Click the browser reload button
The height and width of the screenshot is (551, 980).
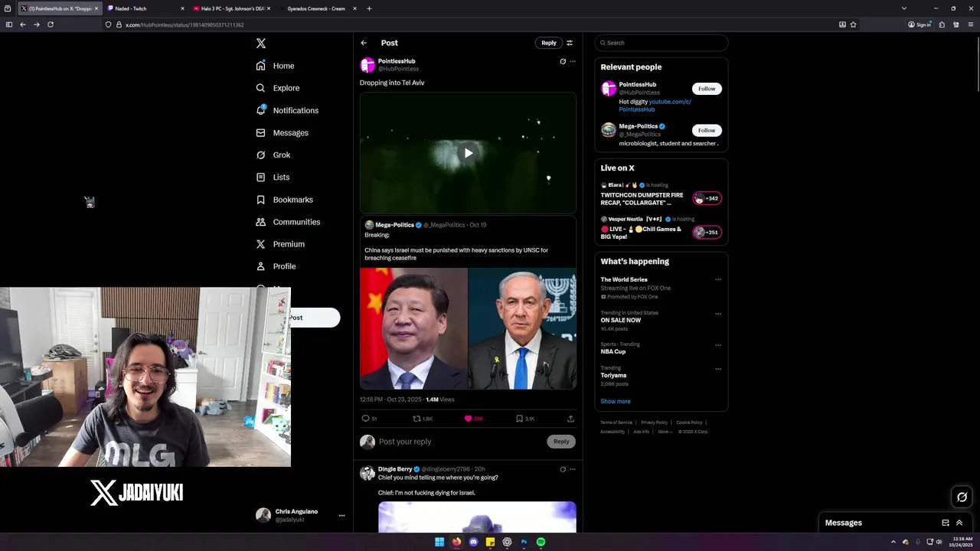pos(51,24)
